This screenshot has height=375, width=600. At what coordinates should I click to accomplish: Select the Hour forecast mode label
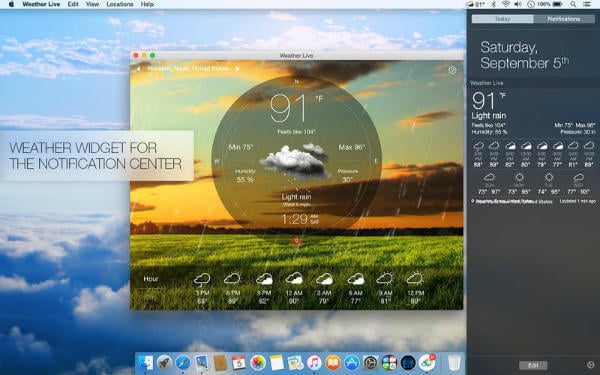click(151, 279)
